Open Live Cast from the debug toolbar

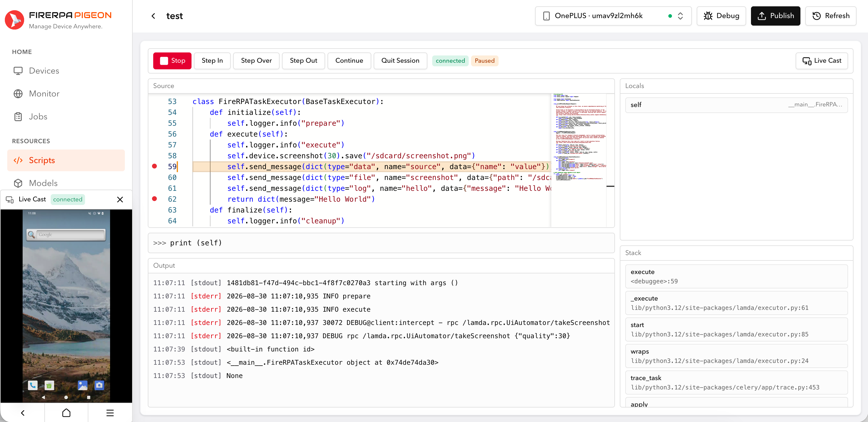coord(822,61)
